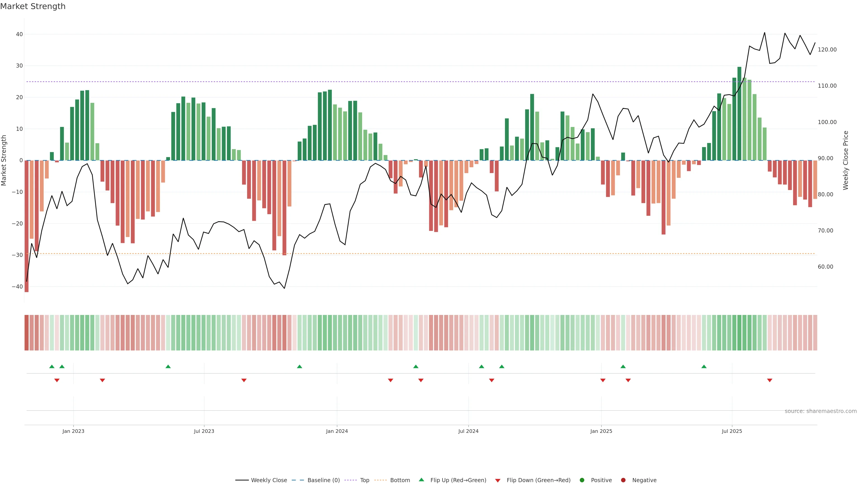868x488 pixels.
Task: Click the green Flip Up legend triangle
Action: coord(421,480)
